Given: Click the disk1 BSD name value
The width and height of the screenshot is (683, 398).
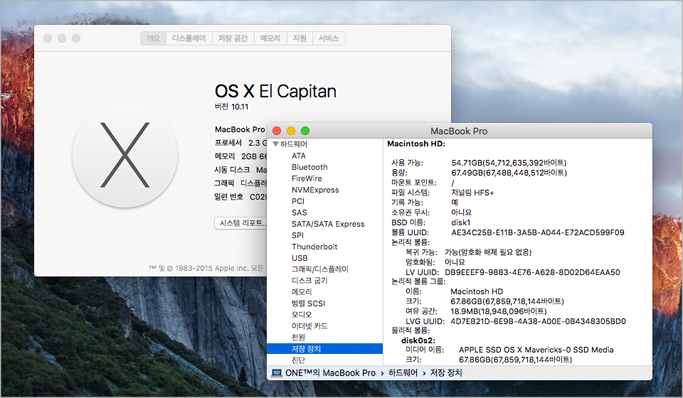Looking at the screenshot, I should (461, 223).
